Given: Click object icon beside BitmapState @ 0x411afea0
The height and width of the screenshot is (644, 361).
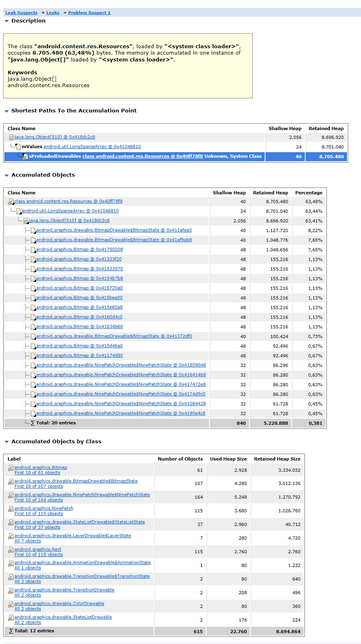Looking at the screenshot, I should pos(33,230).
